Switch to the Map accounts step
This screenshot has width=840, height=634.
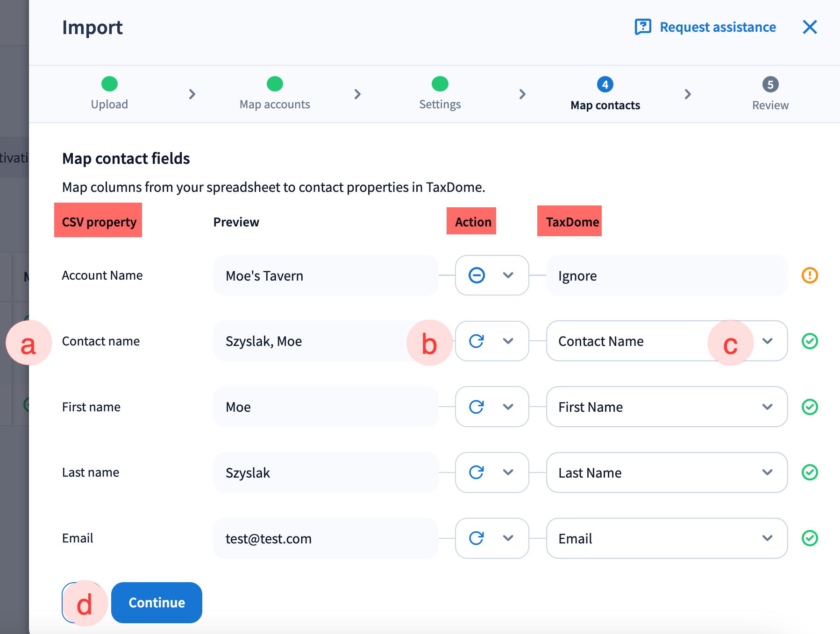click(275, 93)
